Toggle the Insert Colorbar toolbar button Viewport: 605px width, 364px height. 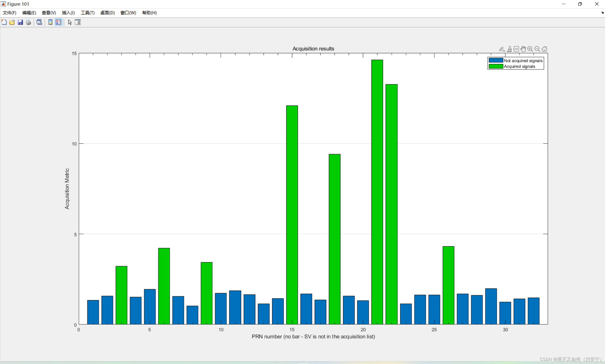(50, 22)
